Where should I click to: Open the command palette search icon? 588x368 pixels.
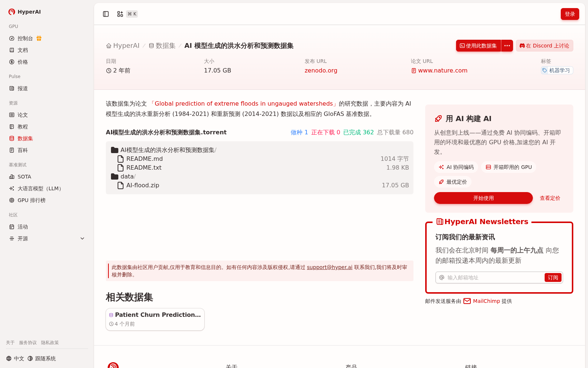pos(120,14)
